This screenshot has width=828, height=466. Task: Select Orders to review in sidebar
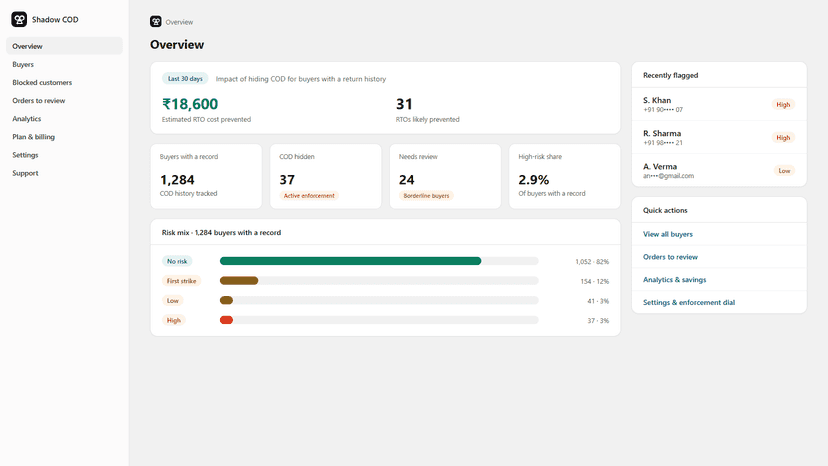pyautogui.click(x=64, y=100)
